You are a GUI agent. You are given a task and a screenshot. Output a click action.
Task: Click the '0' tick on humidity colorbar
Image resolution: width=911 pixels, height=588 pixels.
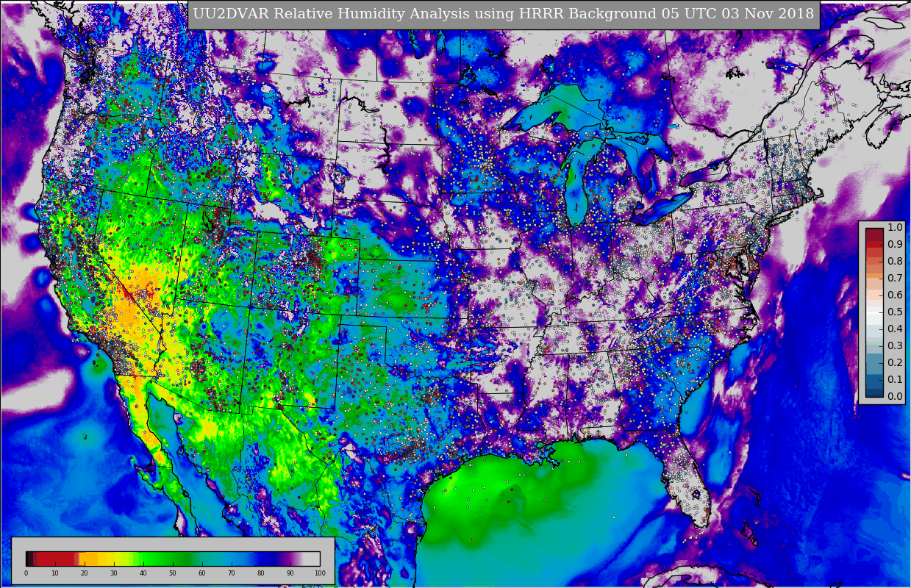pos(26,573)
